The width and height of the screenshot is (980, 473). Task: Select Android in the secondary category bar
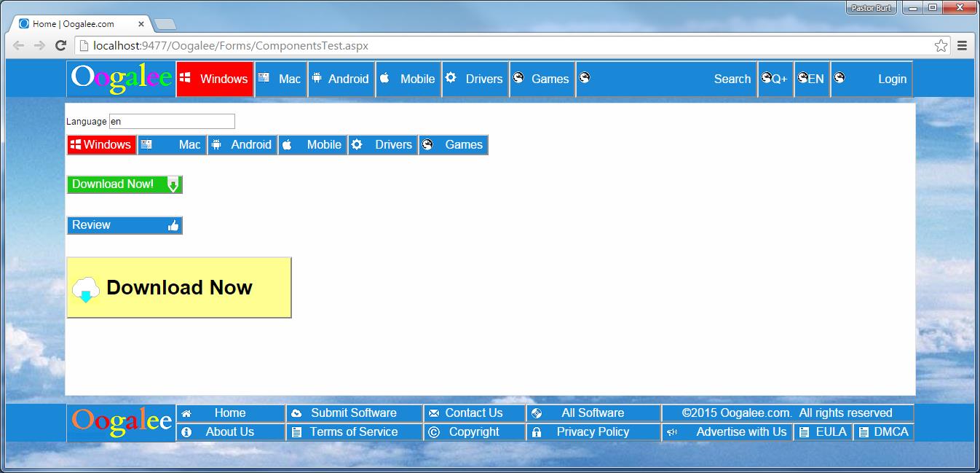click(242, 144)
